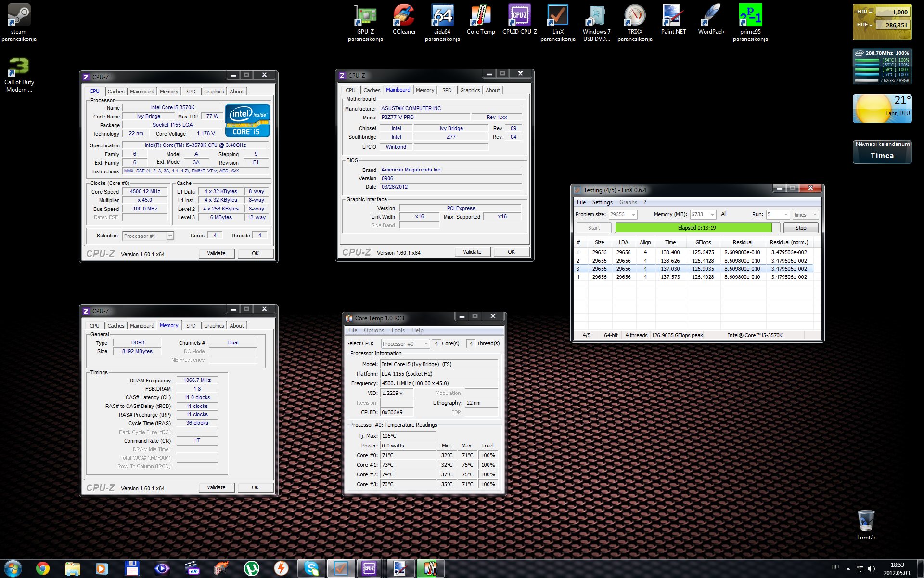Open Paint.NET from the desktop

pyautogui.click(x=673, y=20)
